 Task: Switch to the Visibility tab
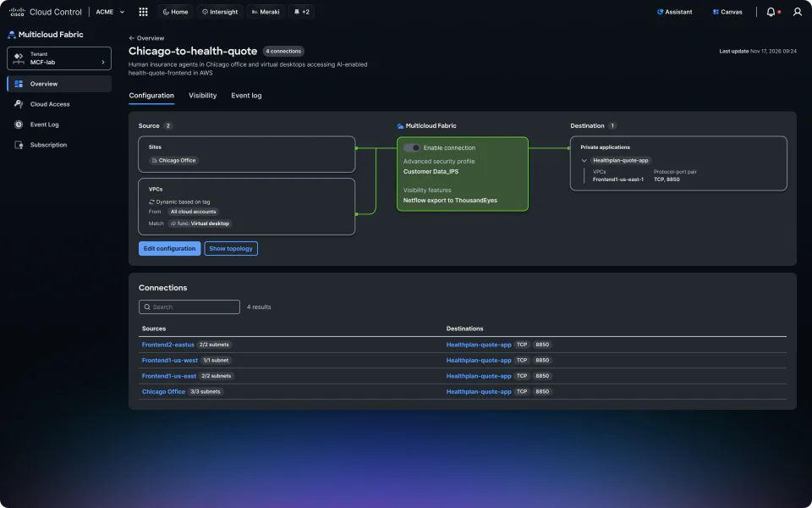coord(202,96)
